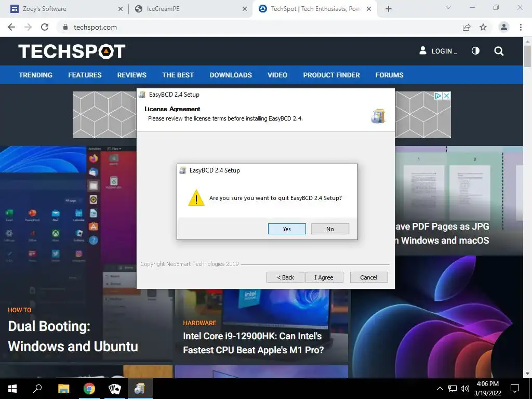Close the banner ad with X icon

[x=447, y=96]
